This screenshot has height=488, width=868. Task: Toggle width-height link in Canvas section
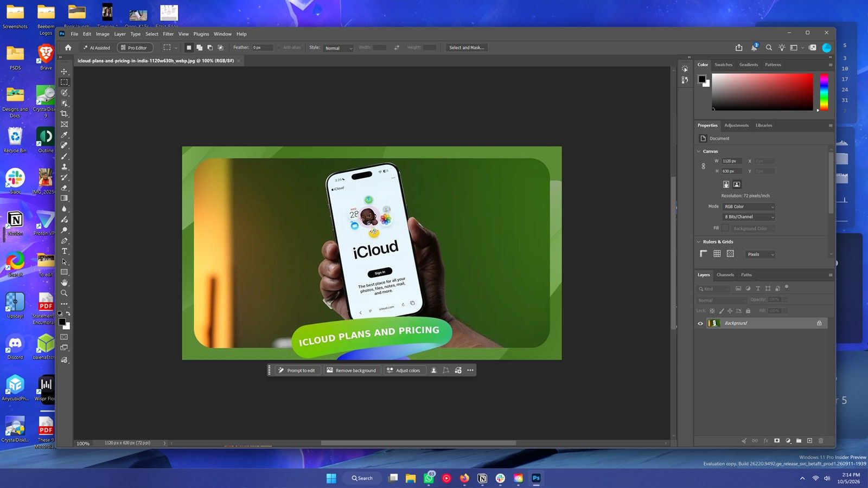click(x=704, y=166)
